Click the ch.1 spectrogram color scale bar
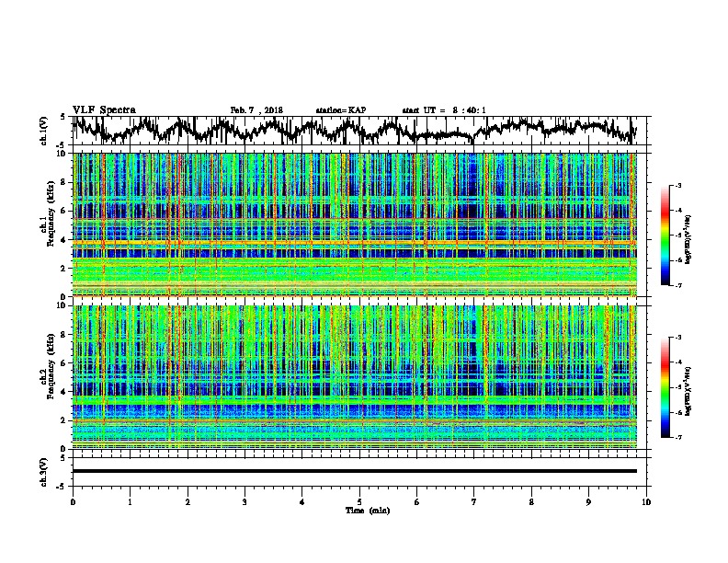Screen dimensions: 728x563 click(x=665, y=236)
